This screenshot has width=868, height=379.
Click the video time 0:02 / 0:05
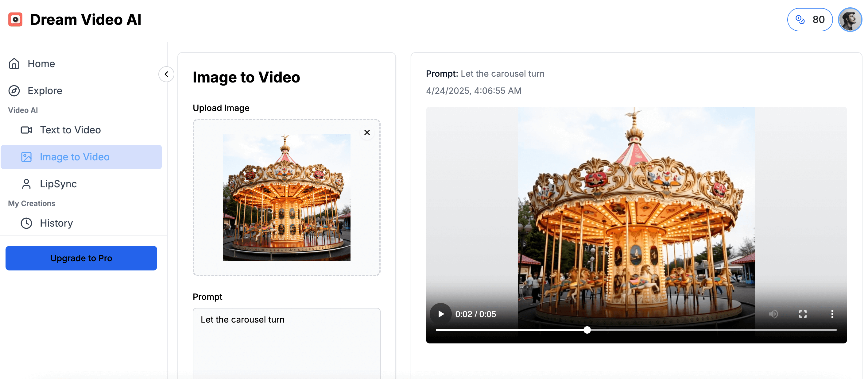coord(475,314)
